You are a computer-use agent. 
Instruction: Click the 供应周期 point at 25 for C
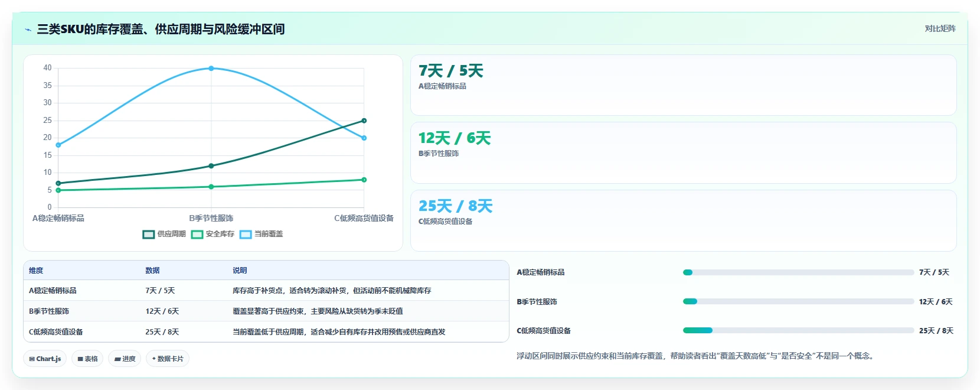(364, 121)
